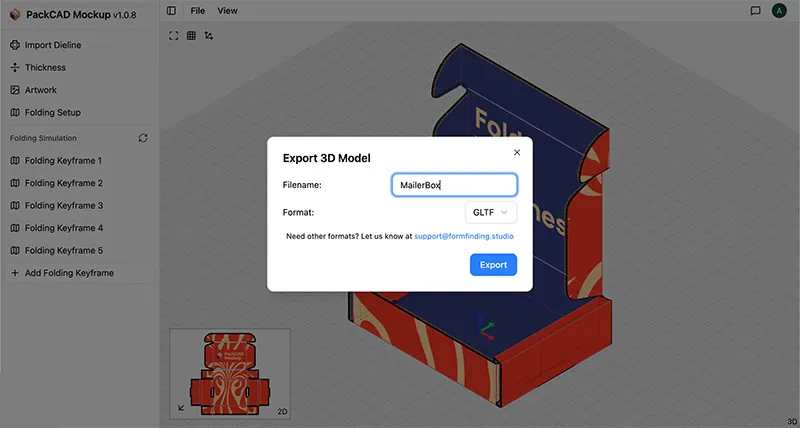Click the fit-to-screen frame icon
The height and width of the screenshot is (428, 800).
tap(173, 36)
